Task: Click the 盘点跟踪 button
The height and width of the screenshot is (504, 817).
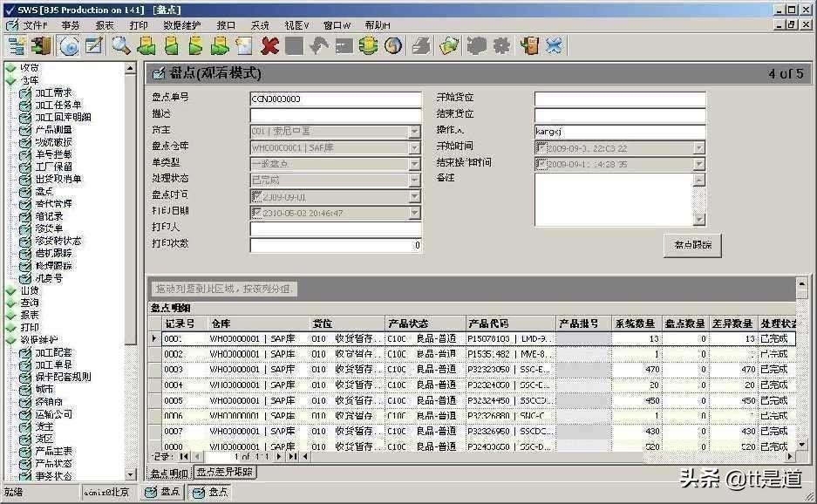Action: click(x=692, y=245)
